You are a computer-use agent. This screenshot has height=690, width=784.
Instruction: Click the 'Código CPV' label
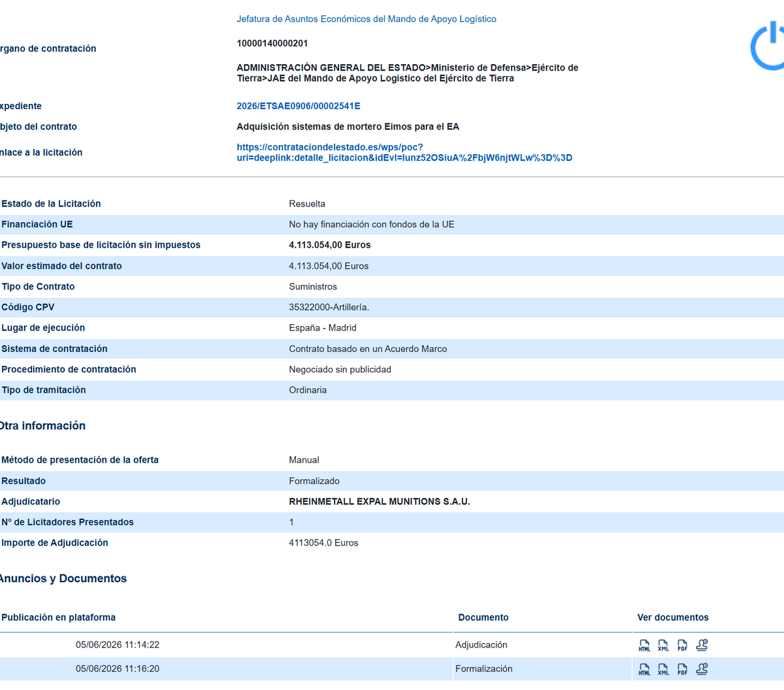pyautogui.click(x=28, y=307)
